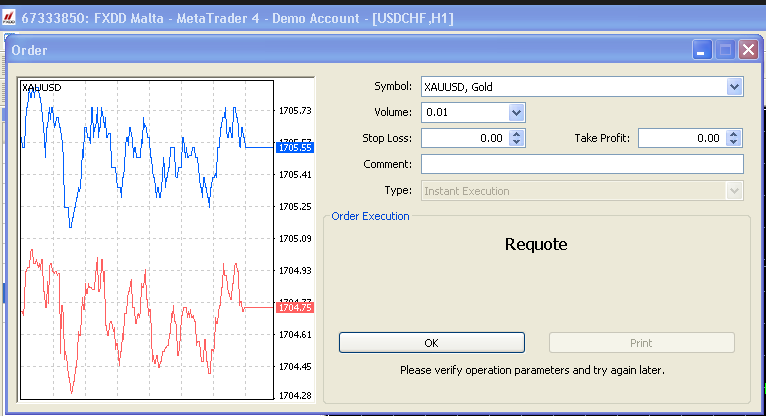Decrease Take Profit with down arrow
The height and width of the screenshot is (416, 766).
(x=735, y=143)
